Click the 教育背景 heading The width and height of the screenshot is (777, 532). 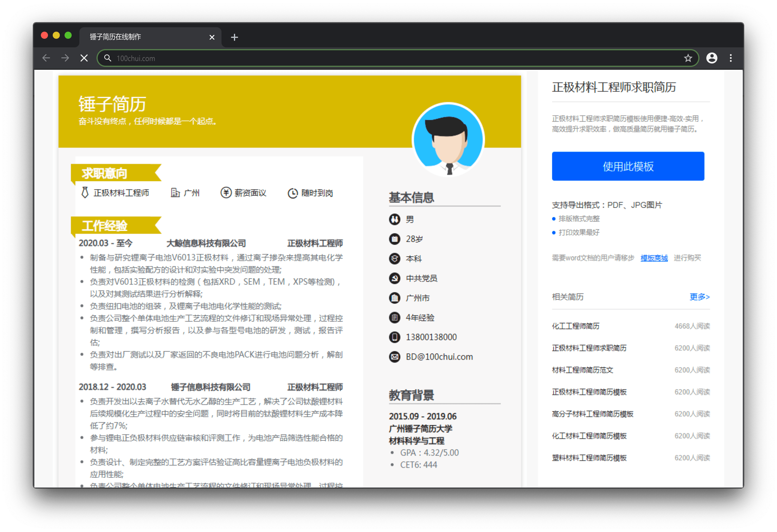coord(412,395)
